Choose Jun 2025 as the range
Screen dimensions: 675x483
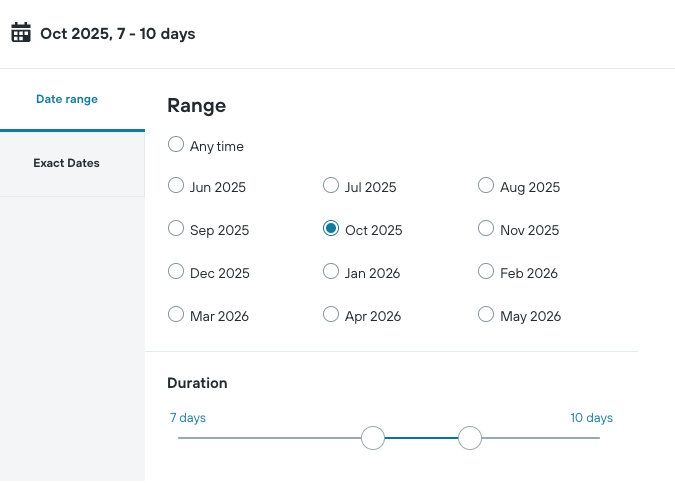click(x=176, y=186)
